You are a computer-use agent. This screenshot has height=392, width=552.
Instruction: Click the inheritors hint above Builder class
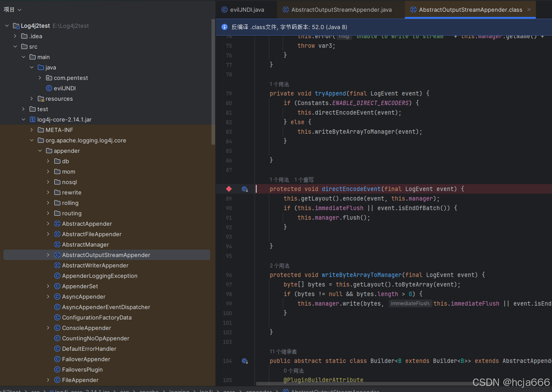283,352
